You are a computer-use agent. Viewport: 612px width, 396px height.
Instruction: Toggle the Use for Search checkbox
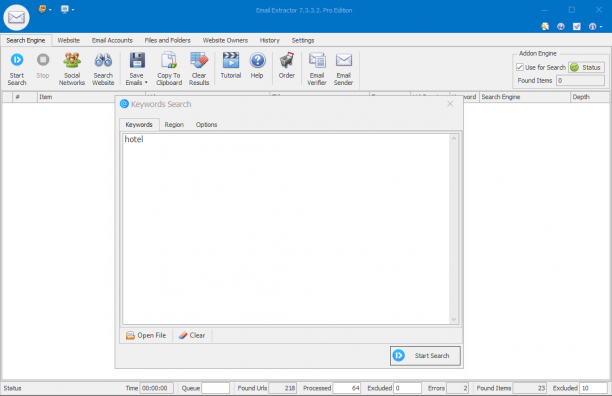(x=520, y=67)
